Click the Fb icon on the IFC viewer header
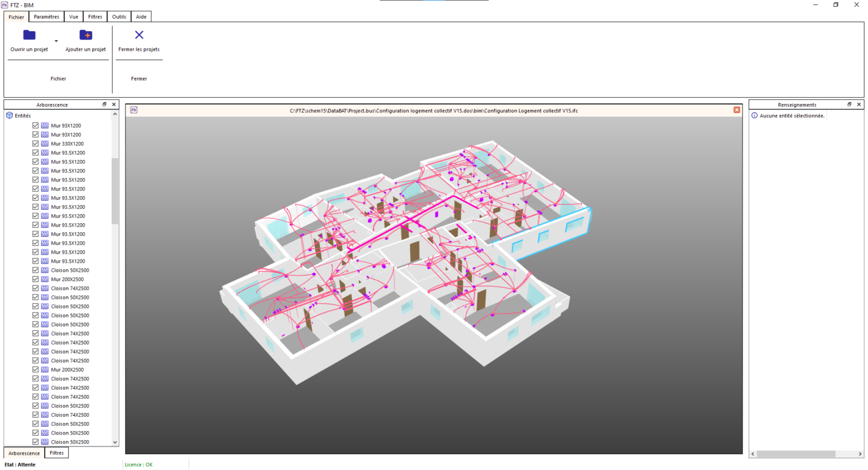This screenshot has height=470, width=868. [133, 110]
